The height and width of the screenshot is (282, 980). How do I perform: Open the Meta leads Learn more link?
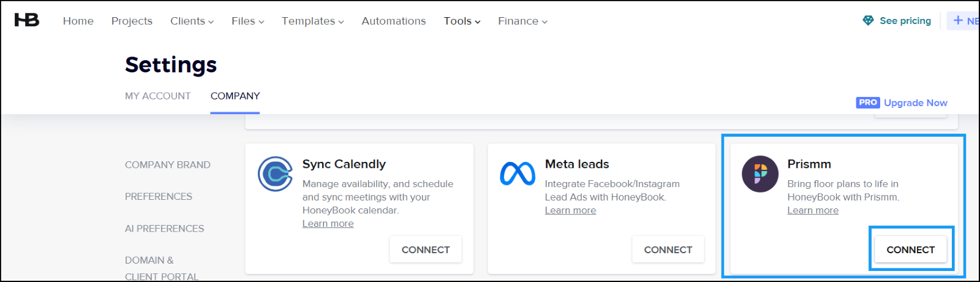570,210
